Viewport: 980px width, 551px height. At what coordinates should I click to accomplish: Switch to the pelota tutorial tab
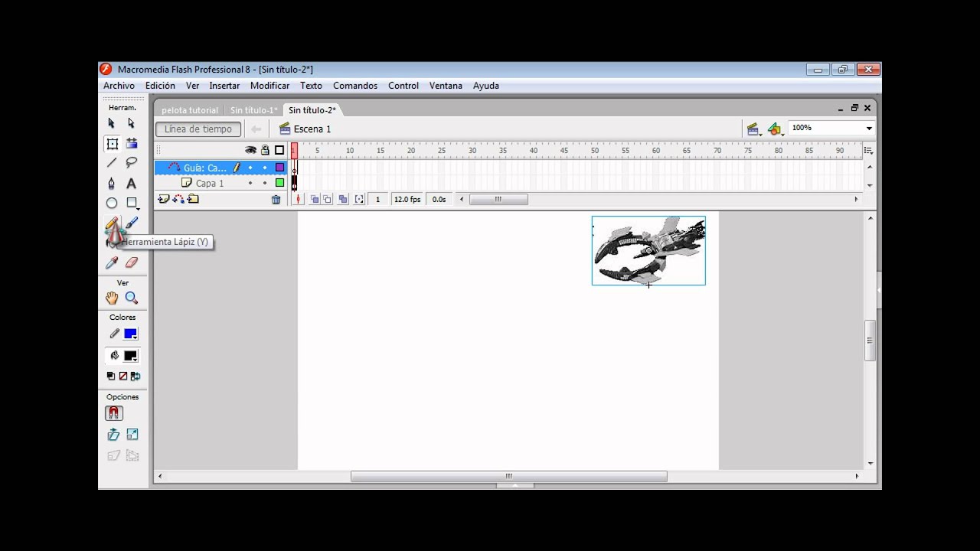click(x=189, y=110)
